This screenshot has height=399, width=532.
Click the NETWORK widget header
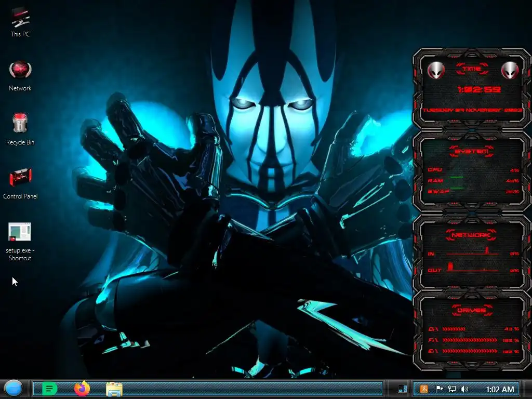pos(471,235)
